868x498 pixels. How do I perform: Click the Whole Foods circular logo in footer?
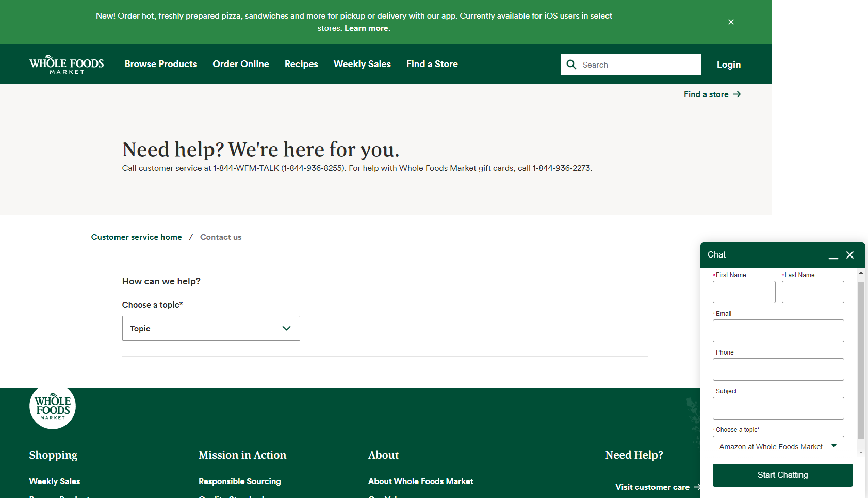(x=52, y=407)
